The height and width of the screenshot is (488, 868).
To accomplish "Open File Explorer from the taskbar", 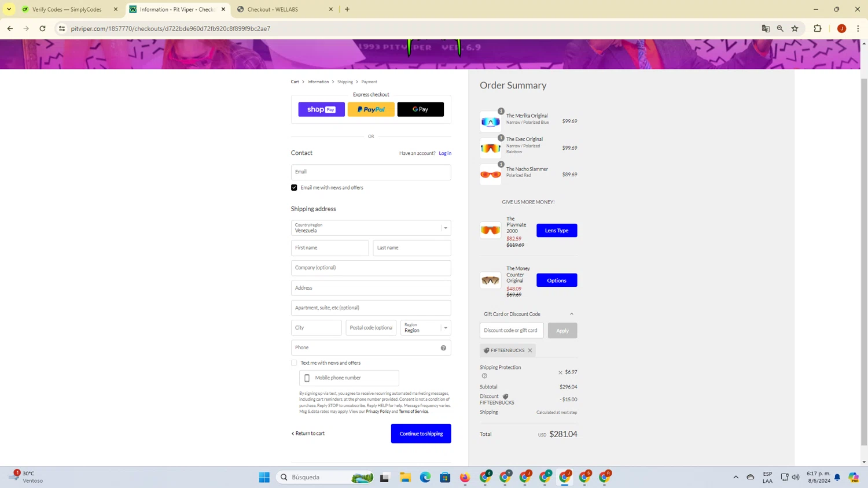I will (x=405, y=477).
